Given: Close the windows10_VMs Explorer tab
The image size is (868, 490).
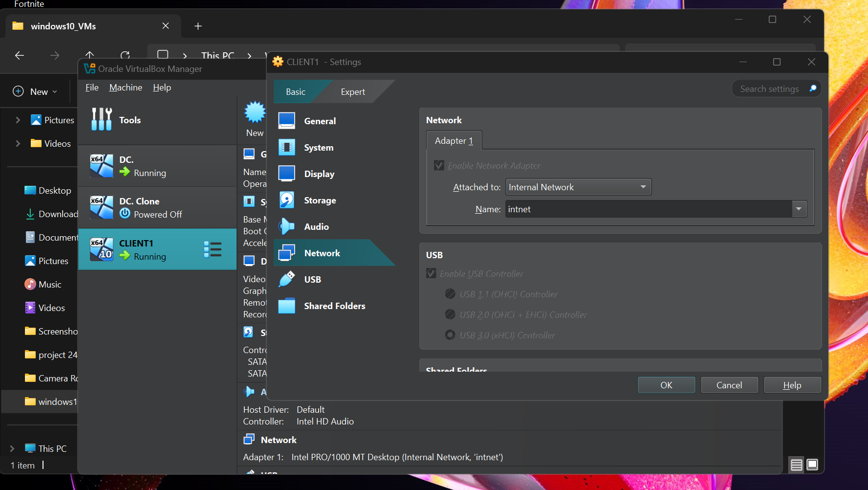Looking at the screenshot, I should tap(166, 25).
